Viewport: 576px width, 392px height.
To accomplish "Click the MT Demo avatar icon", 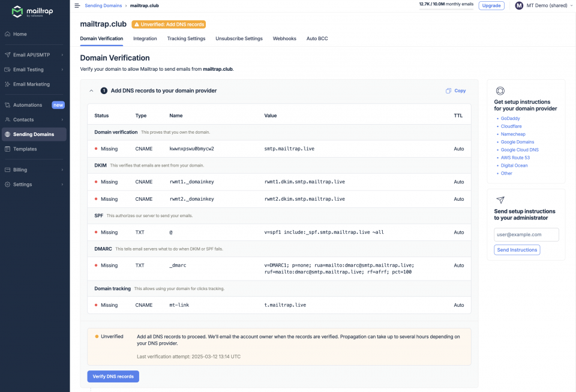I will point(518,6).
